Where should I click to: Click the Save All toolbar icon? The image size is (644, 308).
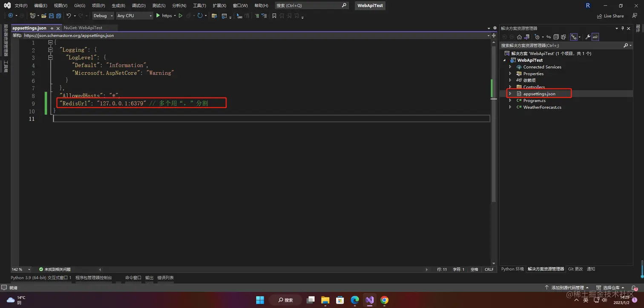pos(58,16)
